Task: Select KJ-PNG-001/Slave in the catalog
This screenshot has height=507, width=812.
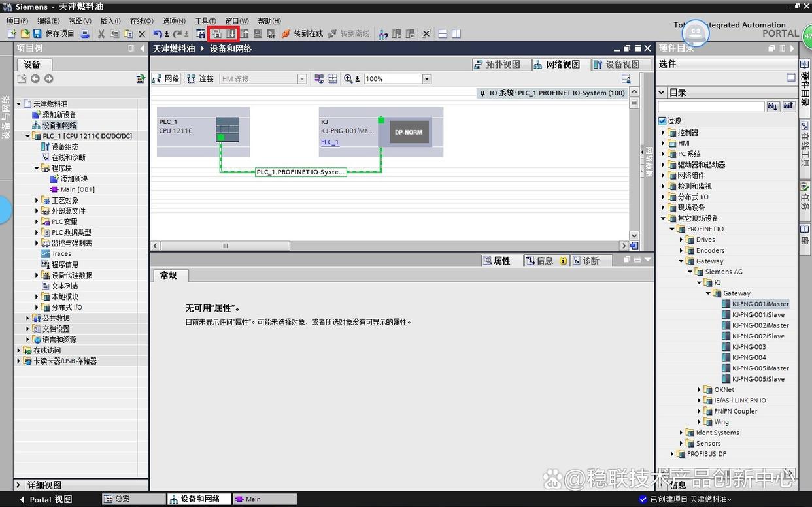Action: (x=758, y=315)
